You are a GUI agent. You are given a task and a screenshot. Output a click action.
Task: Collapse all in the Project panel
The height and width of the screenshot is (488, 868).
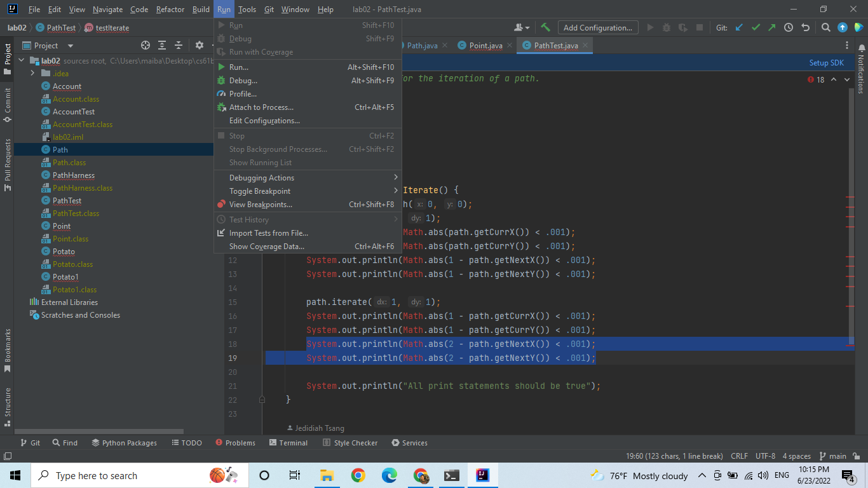tap(179, 45)
